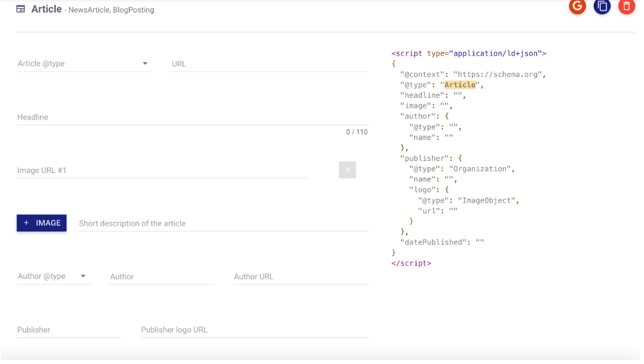Image resolution: width=644 pixels, height=364 pixels.
Task: Click the "Organization" type value in code
Action: (x=480, y=169)
